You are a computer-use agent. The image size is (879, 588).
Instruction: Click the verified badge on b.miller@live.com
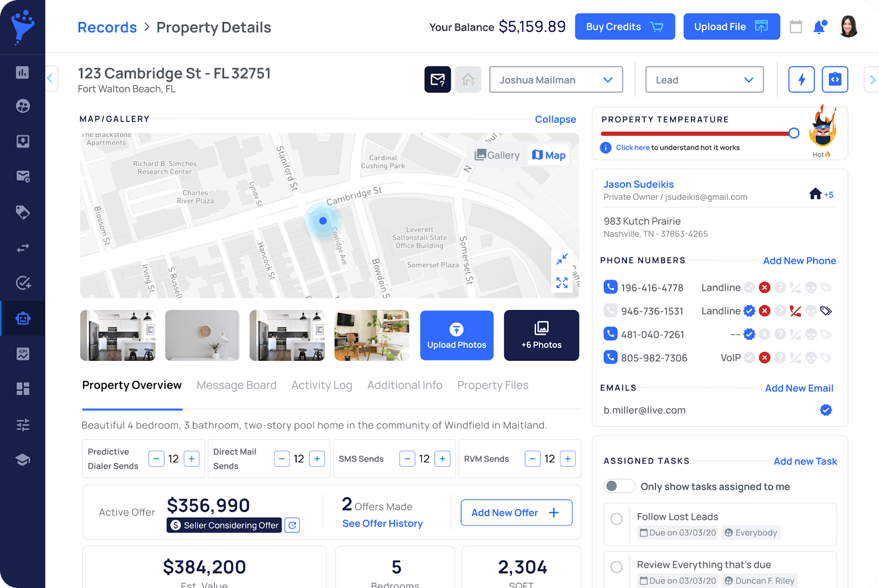coord(825,410)
